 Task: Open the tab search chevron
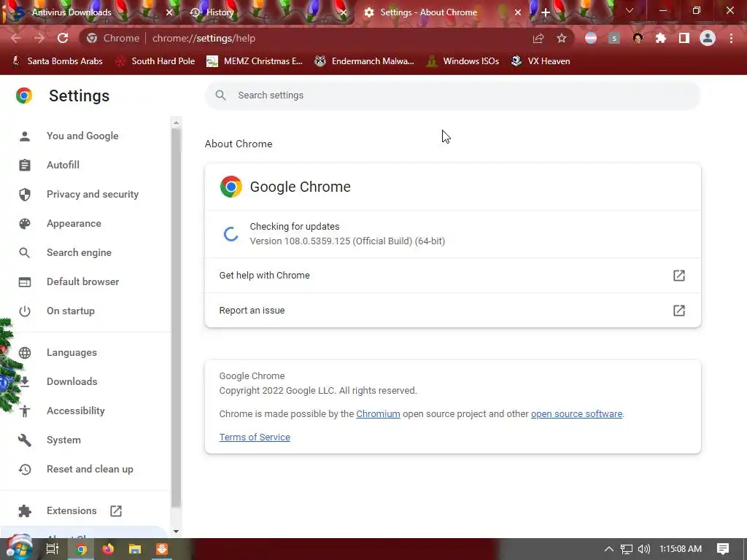coord(630,10)
